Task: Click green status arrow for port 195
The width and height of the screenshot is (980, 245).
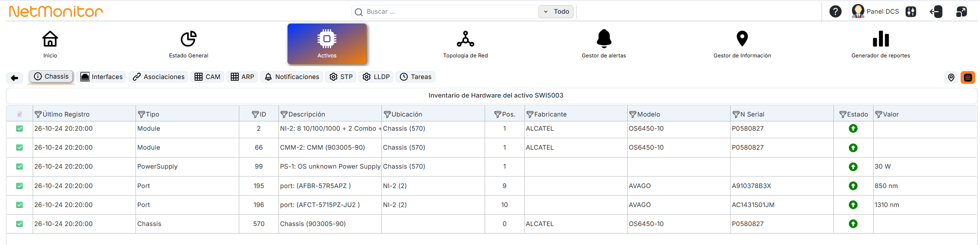Action: pos(853,186)
